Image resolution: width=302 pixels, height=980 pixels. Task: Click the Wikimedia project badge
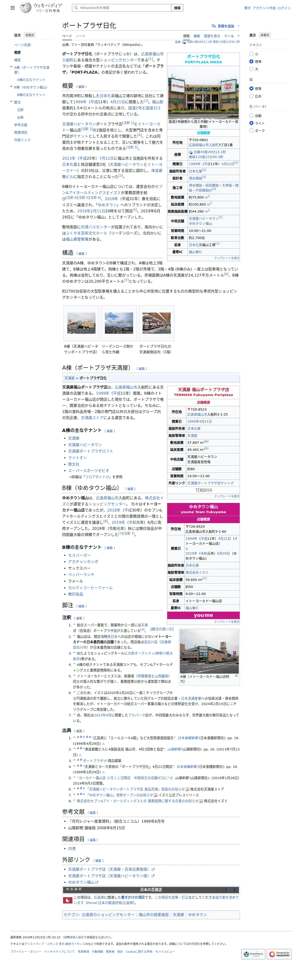[253, 954]
